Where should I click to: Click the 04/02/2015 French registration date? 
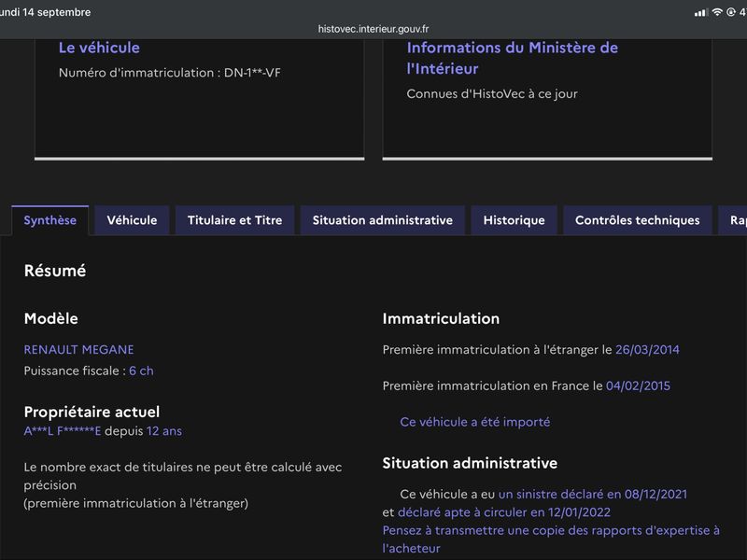click(x=638, y=385)
